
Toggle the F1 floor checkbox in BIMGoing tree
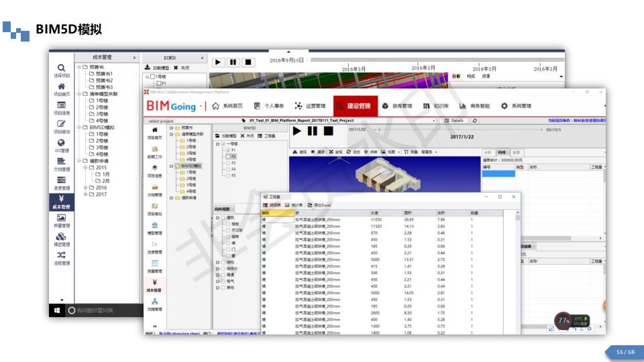(228, 150)
